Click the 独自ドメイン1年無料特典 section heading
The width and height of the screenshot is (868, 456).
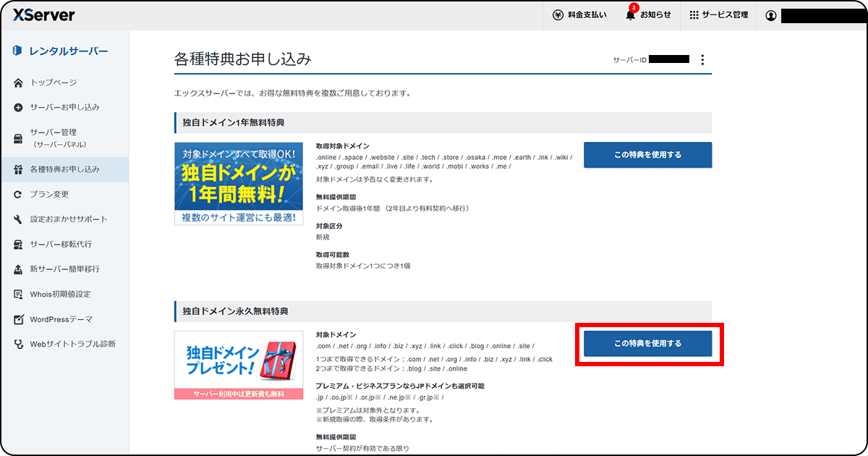(234, 122)
